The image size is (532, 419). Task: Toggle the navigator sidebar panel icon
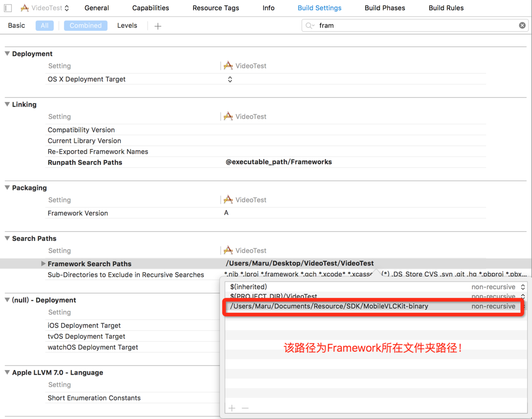[x=8, y=8]
